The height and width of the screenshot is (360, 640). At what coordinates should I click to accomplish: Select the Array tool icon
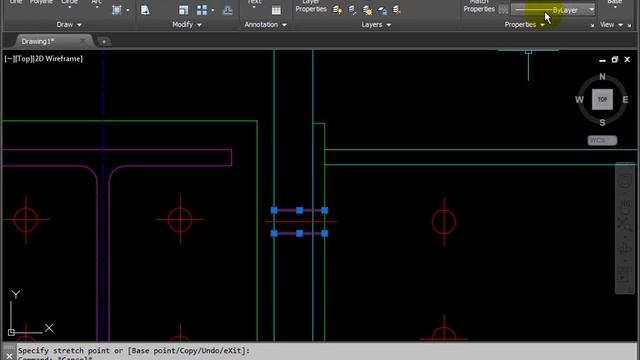(x=202, y=10)
